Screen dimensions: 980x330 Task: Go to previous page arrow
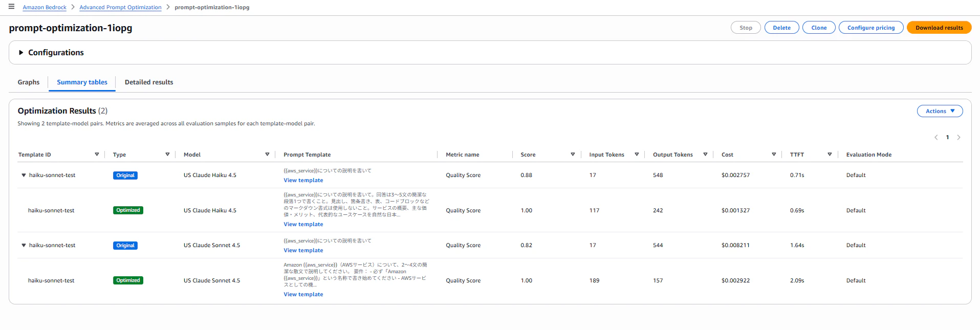coord(936,137)
